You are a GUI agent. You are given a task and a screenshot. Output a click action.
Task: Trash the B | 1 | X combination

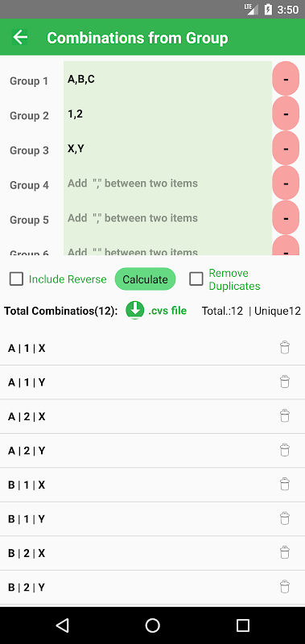(x=284, y=485)
